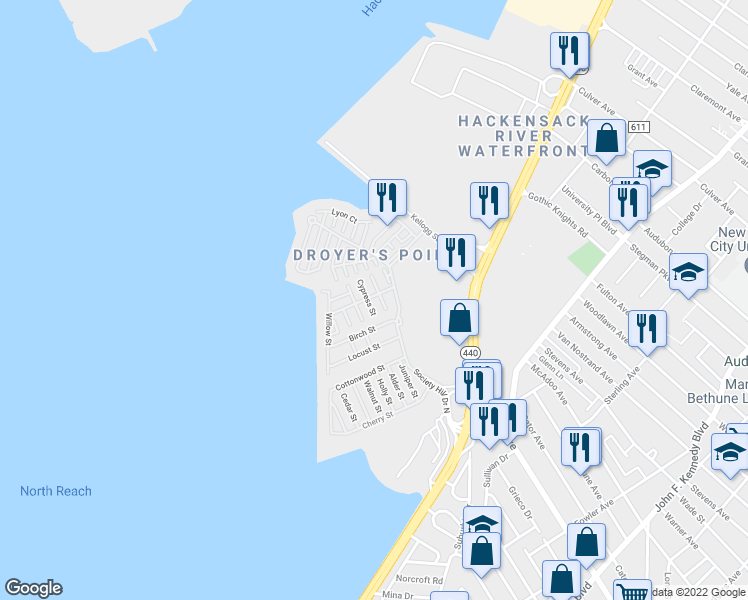Open the restaurant pin right of Kellogg St
The image size is (748, 600).
489,200
